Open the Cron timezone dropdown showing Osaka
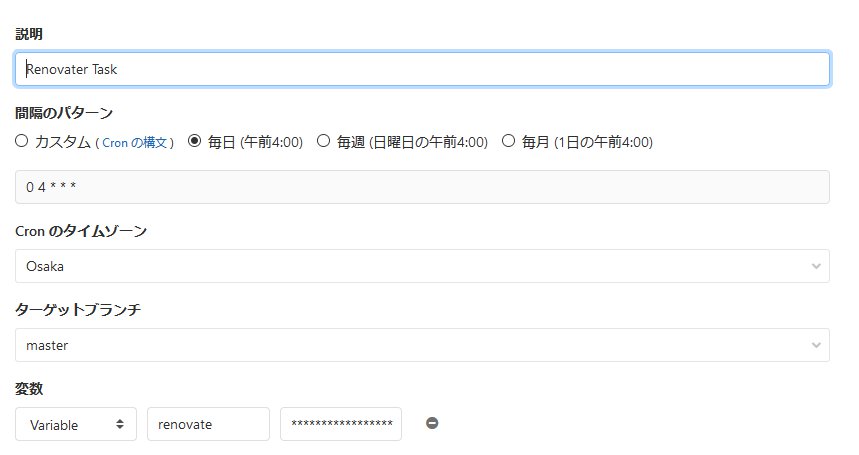The width and height of the screenshot is (859, 455). click(421, 266)
